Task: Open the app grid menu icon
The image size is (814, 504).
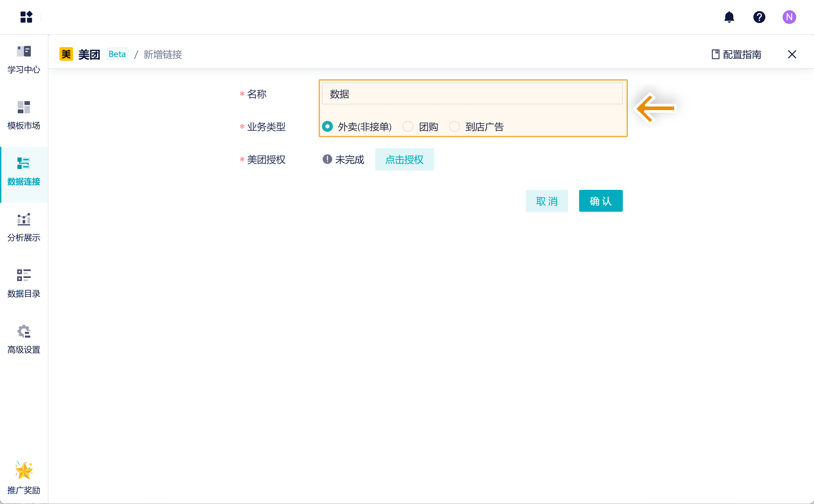Action: pos(26,17)
